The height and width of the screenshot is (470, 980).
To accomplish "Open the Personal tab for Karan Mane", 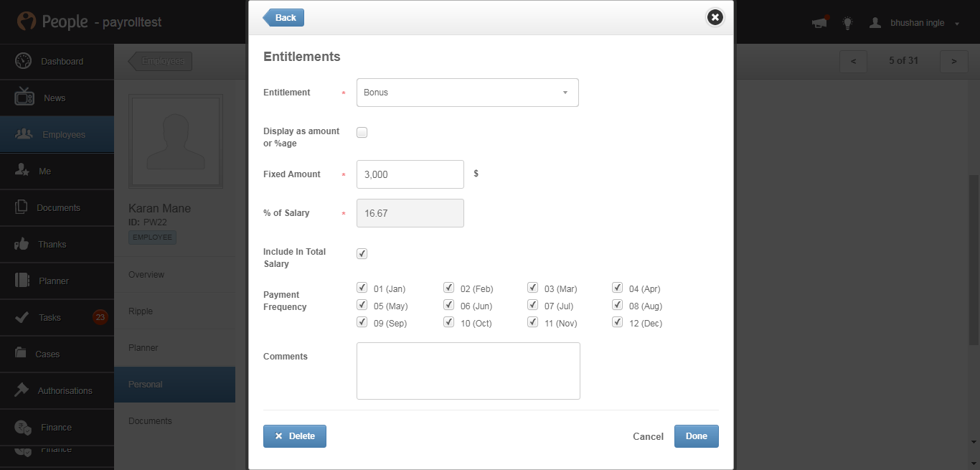I will (x=174, y=385).
